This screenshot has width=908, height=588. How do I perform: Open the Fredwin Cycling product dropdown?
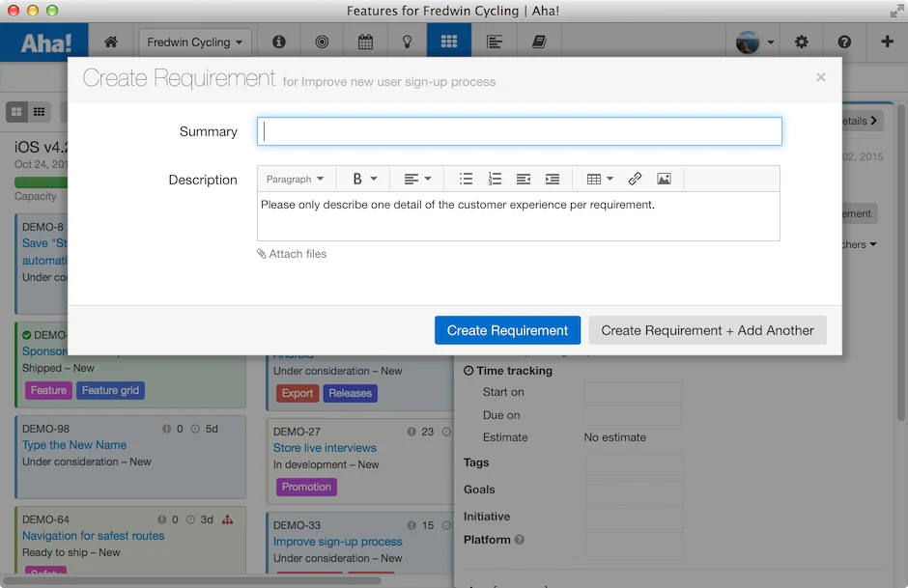click(195, 42)
